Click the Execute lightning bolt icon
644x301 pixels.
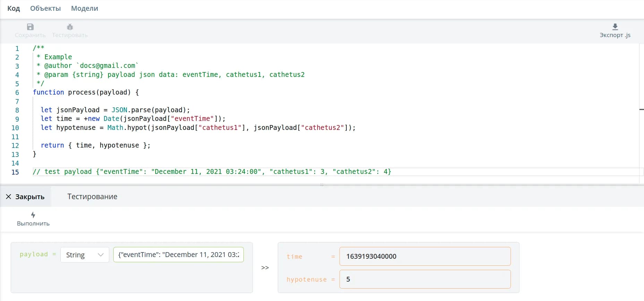pos(33,215)
